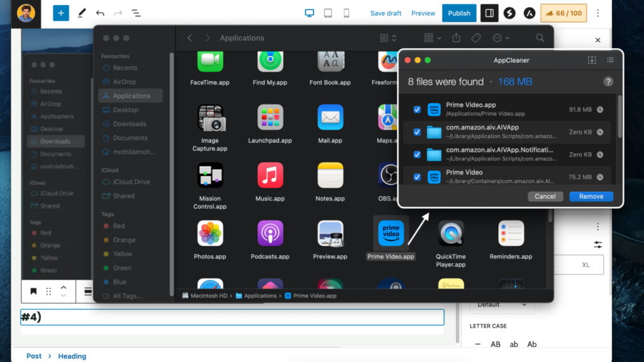Open WordPress block inserter plus button
This screenshot has height=362, width=644.
click(61, 13)
